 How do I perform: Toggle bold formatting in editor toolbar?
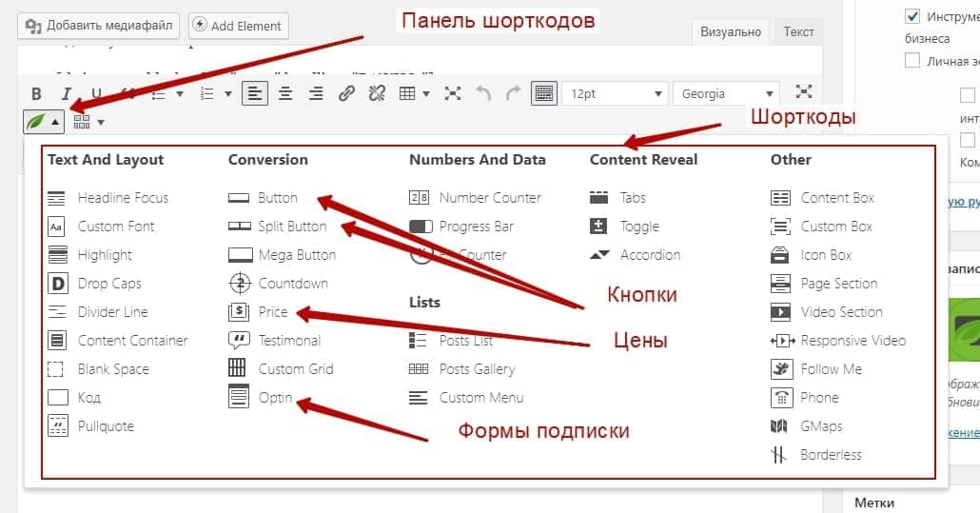pyautogui.click(x=36, y=93)
